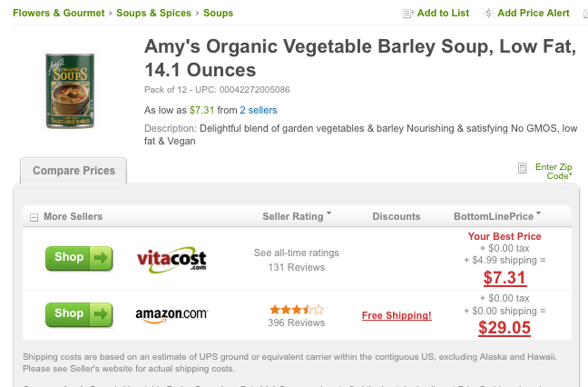Click the soup can product image
Viewport: 588px width, 387px height.
70,91
